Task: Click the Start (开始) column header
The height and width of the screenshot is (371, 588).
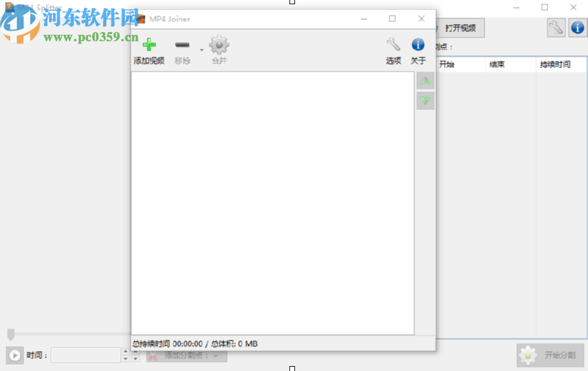Action: [x=461, y=65]
